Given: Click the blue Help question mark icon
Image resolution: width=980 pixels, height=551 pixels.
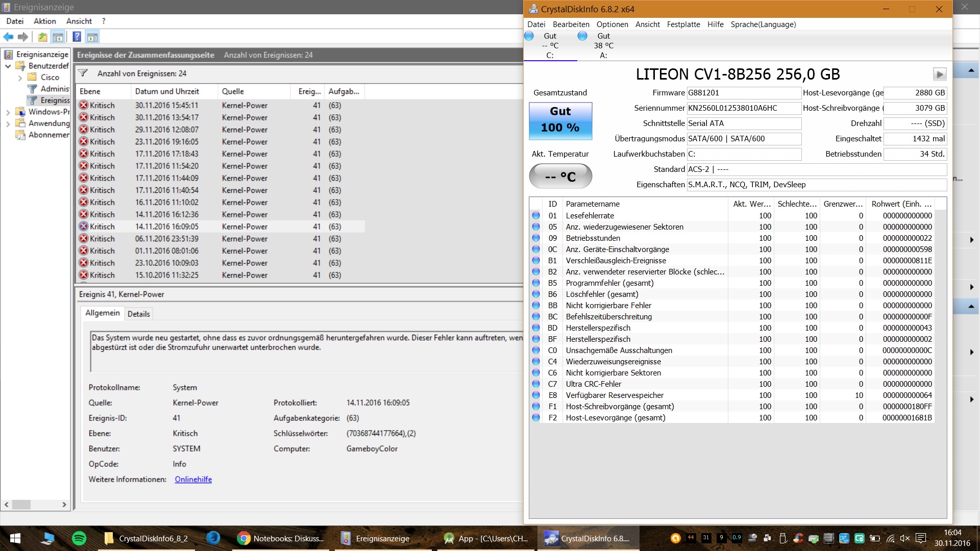Looking at the screenshot, I should [77, 37].
